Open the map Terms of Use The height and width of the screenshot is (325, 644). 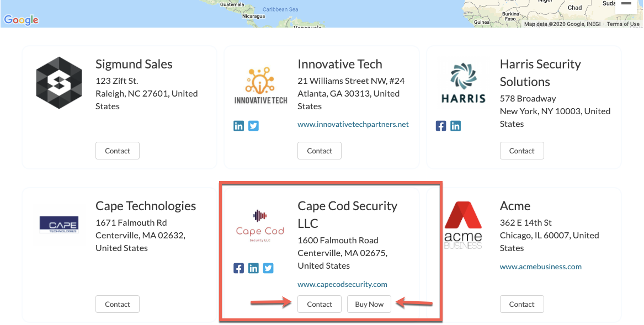point(623,24)
